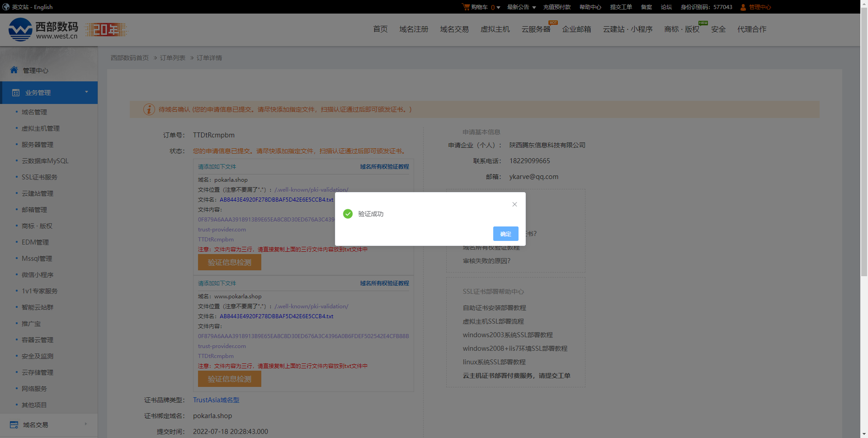Click 验证信息检测 for www.pokarla.shop

coord(229,379)
